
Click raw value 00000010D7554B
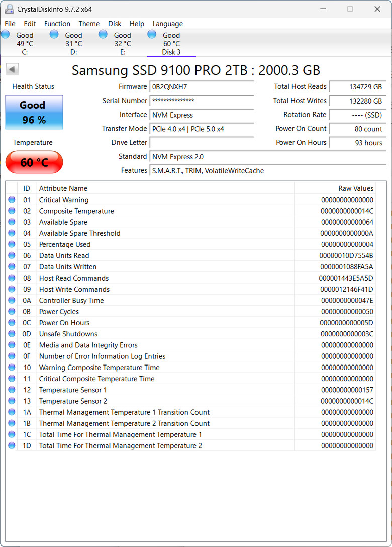click(346, 256)
